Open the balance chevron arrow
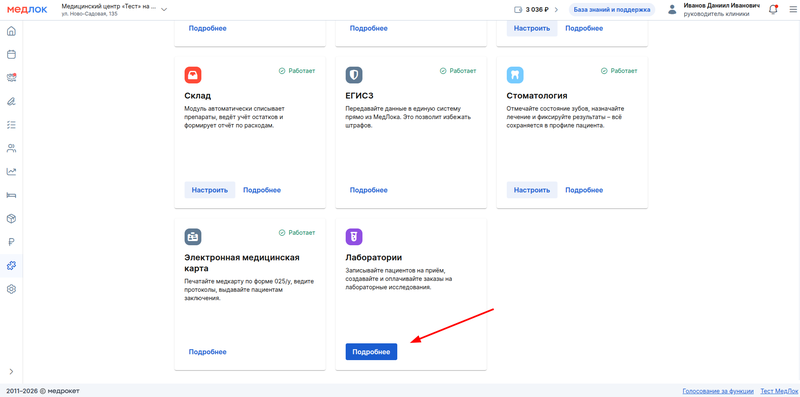Viewport: 800px width, 397px height. [x=556, y=10]
